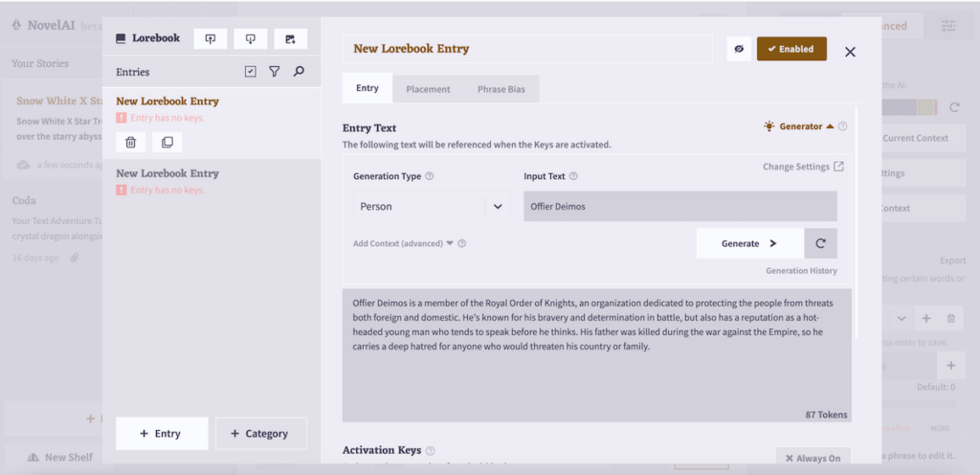Open the entries filter funnel
This screenshot has height=475, width=980.
click(x=275, y=72)
